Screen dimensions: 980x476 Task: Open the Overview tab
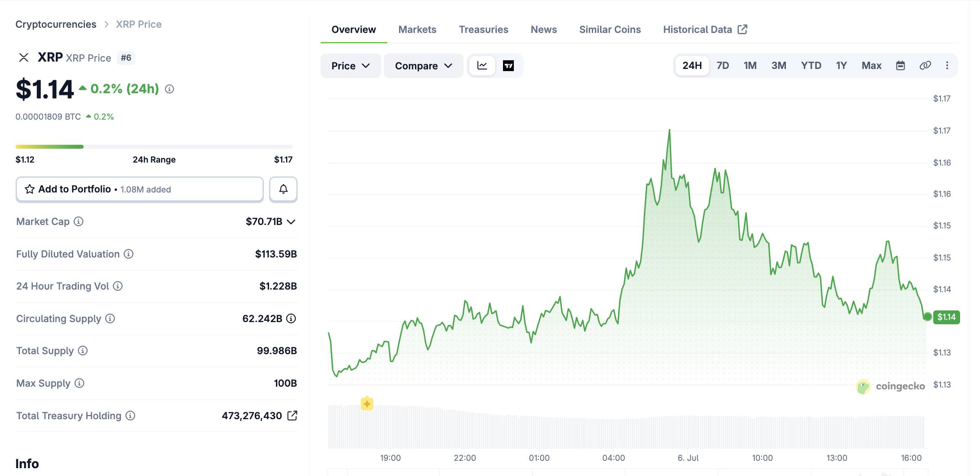[354, 29]
